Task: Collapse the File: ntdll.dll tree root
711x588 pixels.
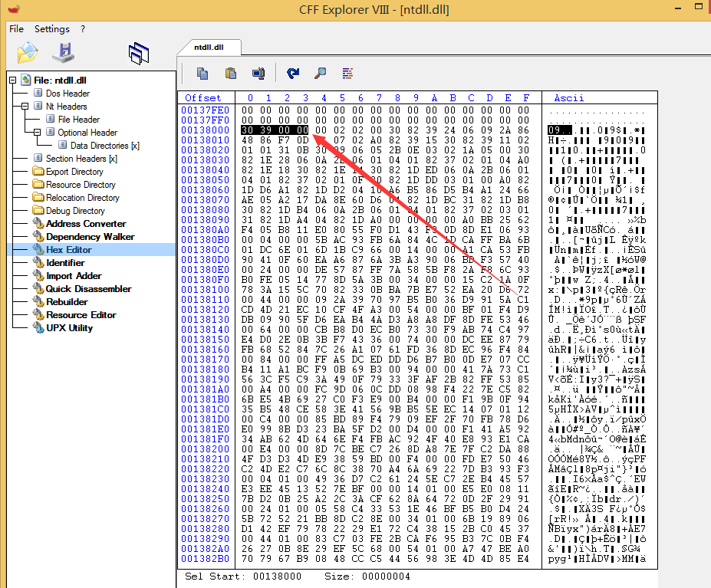Action: (13, 80)
